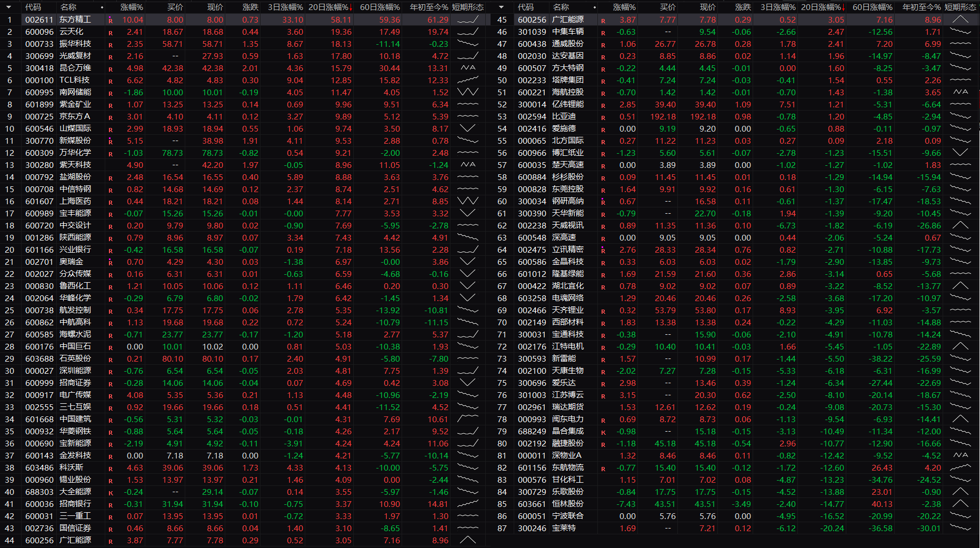Click the R marker beside 紫金矿业
The image size is (980, 548).
[x=111, y=105]
